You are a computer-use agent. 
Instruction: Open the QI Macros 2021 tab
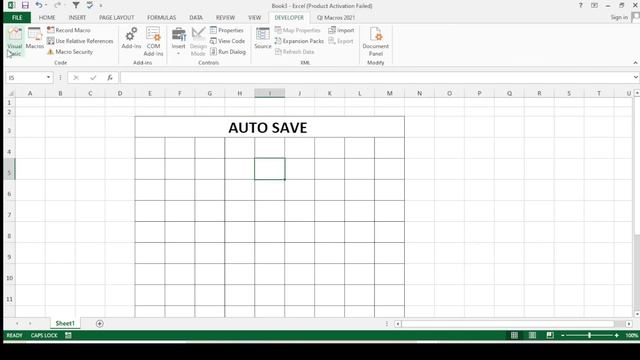pos(336,18)
